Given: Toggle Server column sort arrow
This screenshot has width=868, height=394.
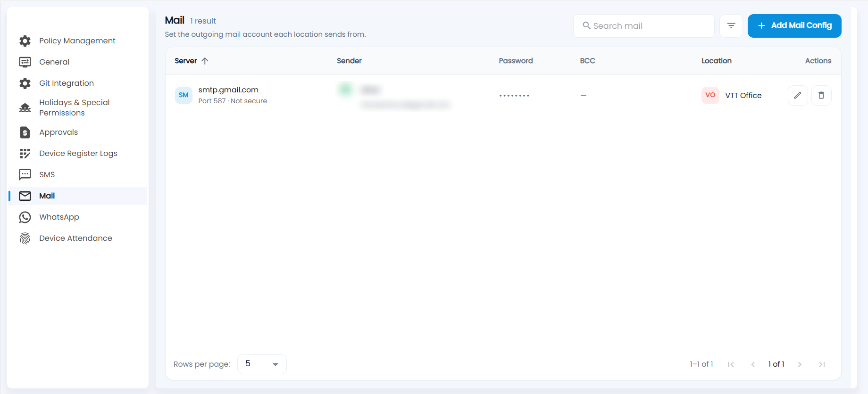Looking at the screenshot, I should click(x=205, y=61).
